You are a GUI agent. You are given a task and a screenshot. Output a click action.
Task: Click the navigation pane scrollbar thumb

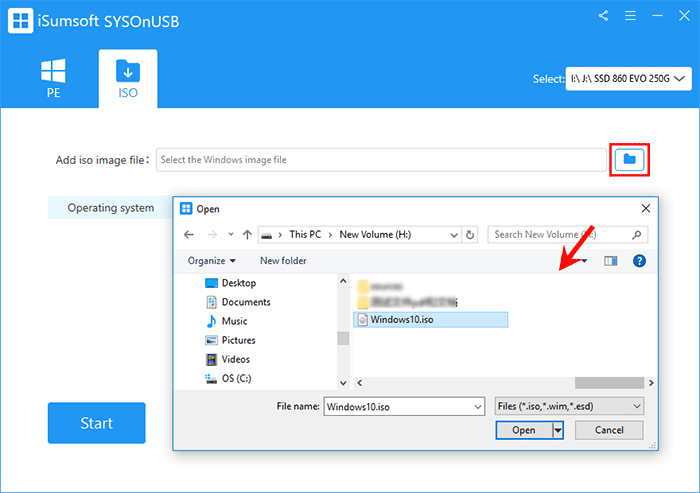point(343,338)
